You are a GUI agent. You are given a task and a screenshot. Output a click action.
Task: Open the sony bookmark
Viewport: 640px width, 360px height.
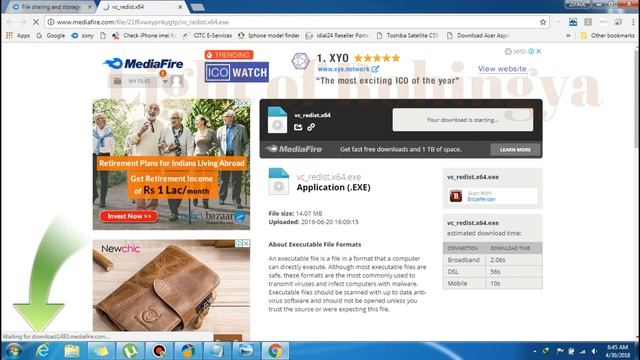point(82,36)
